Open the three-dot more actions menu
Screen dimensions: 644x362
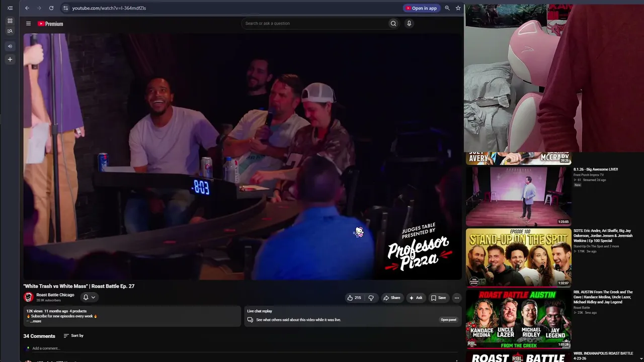pyautogui.click(x=457, y=298)
